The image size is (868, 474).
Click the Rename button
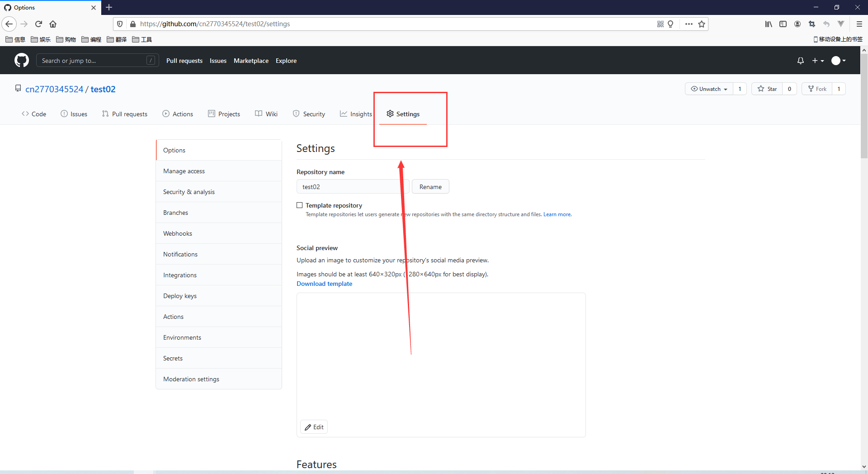tap(430, 187)
